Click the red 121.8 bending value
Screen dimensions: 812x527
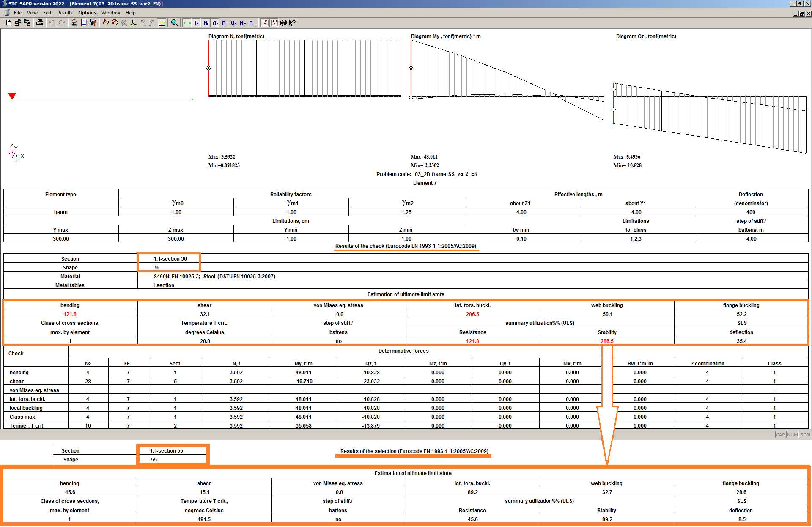click(70, 314)
